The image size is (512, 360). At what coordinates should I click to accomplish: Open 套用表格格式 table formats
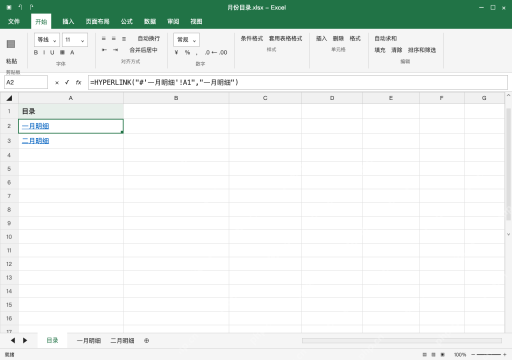pyautogui.click(x=286, y=39)
